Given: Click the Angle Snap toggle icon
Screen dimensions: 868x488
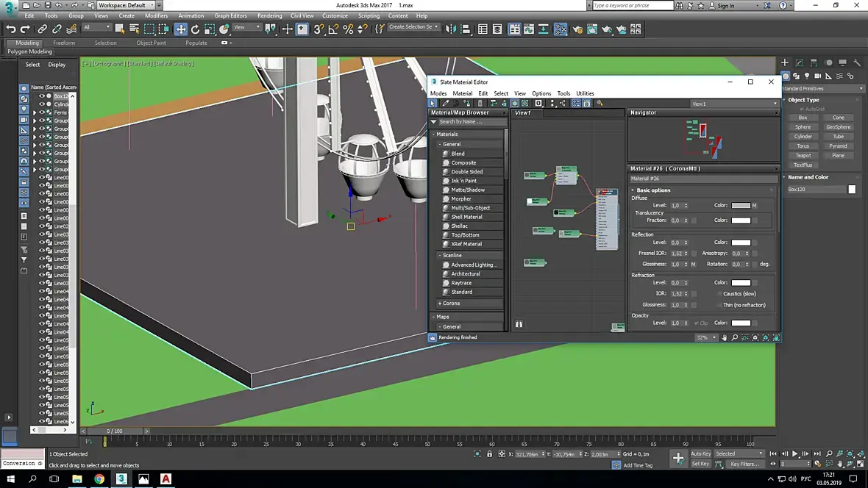Looking at the screenshot, I should pos(333,29).
